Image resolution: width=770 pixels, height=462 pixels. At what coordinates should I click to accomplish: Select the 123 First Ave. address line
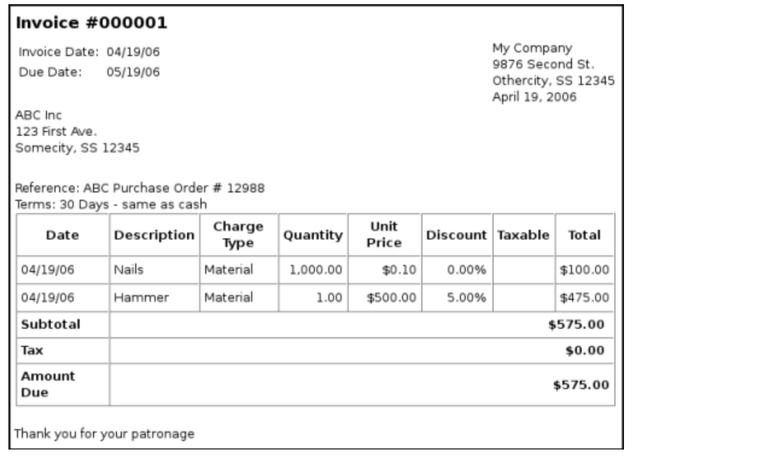[x=56, y=131]
